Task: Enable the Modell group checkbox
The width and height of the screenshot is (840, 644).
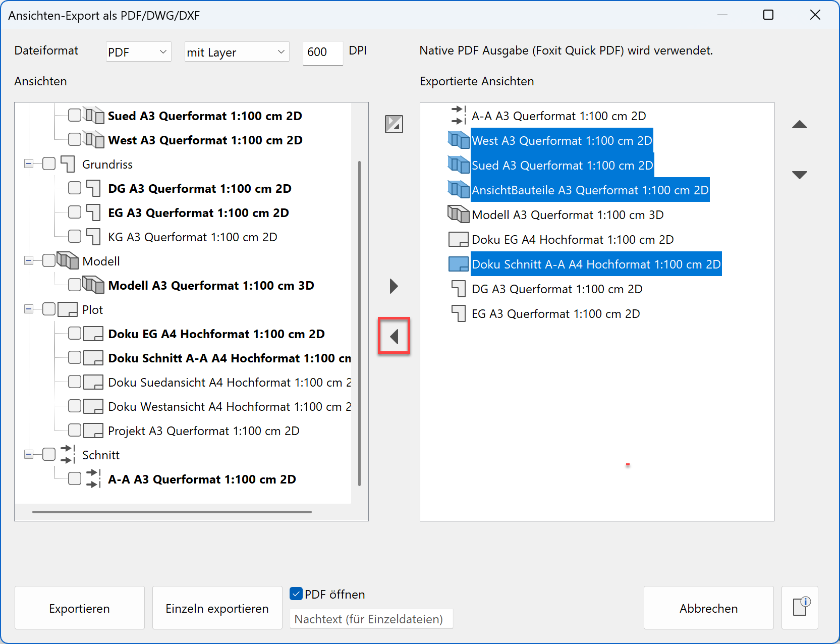Action: (x=48, y=260)
